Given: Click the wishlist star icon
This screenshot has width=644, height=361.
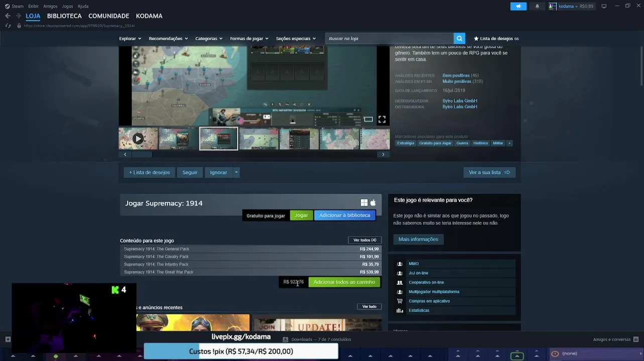Looking at the screenshot, I should click(476, 39).
